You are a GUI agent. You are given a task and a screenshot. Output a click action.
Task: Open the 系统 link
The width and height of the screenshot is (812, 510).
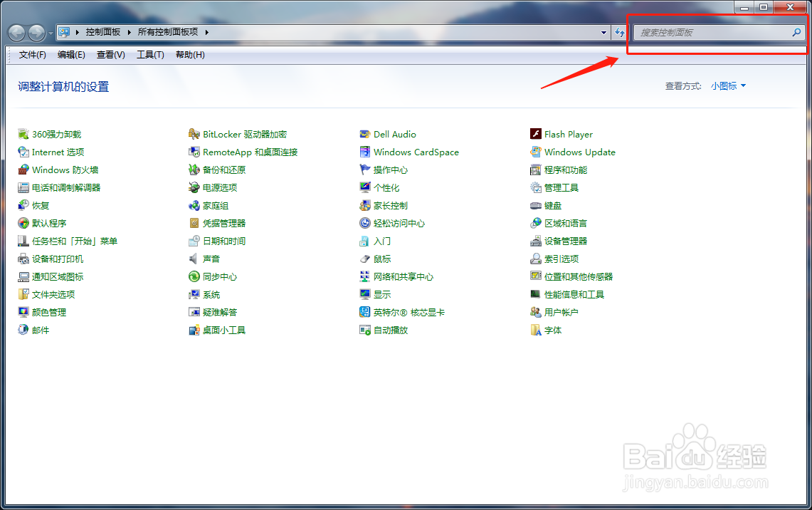tap(211, 295)
